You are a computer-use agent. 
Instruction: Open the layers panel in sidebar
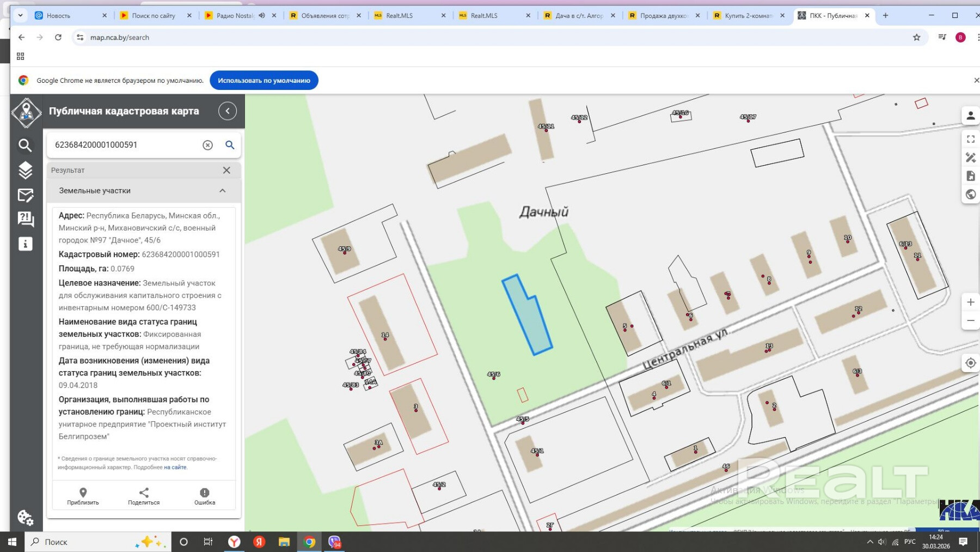25,171
